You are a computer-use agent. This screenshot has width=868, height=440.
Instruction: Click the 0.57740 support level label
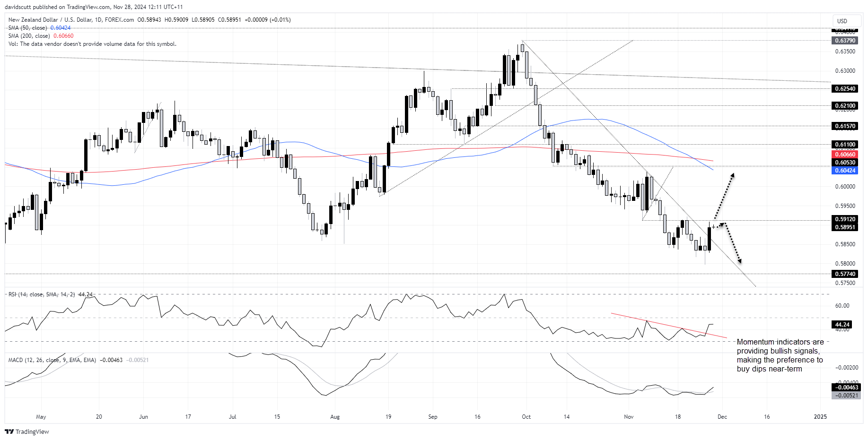tap(845, 274)
